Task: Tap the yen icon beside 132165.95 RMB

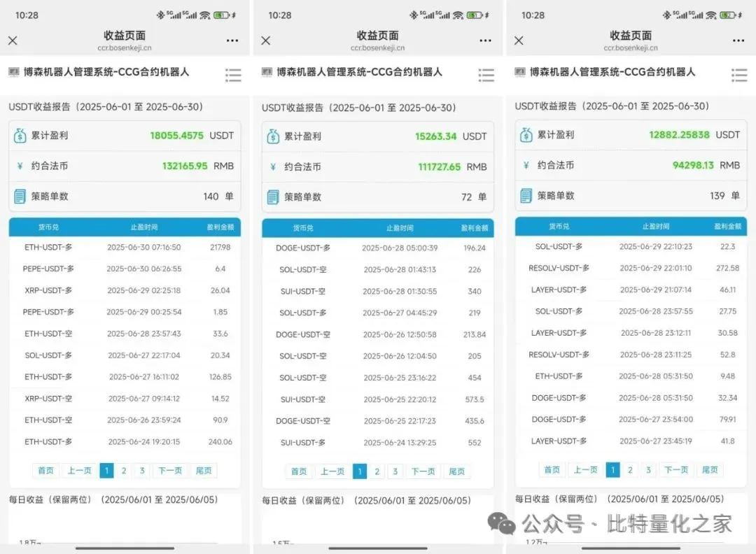Action: [20, 166]
